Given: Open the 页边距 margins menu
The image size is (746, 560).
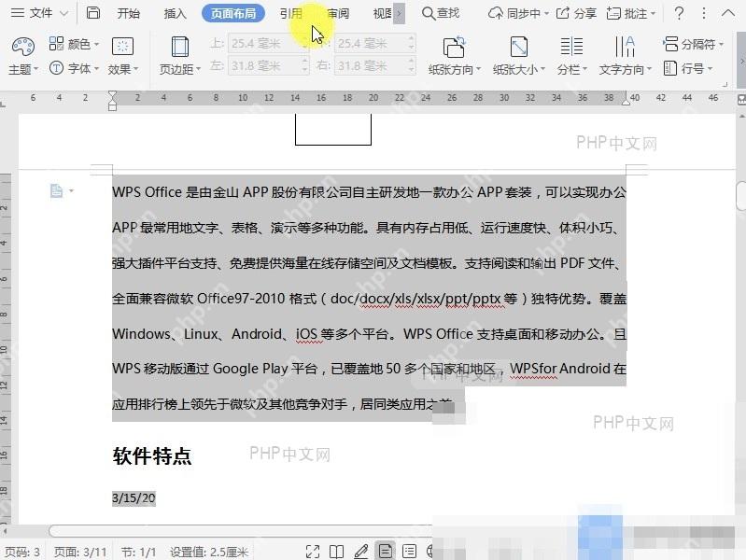Looking at the screenshot, I should pos(180,56).
